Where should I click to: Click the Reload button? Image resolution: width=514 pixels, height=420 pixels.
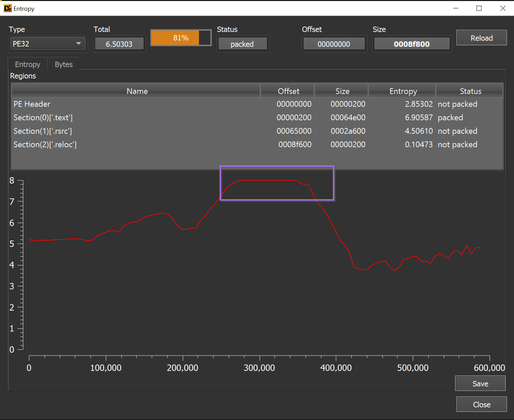pyautogui.click(x=481, y=38)
